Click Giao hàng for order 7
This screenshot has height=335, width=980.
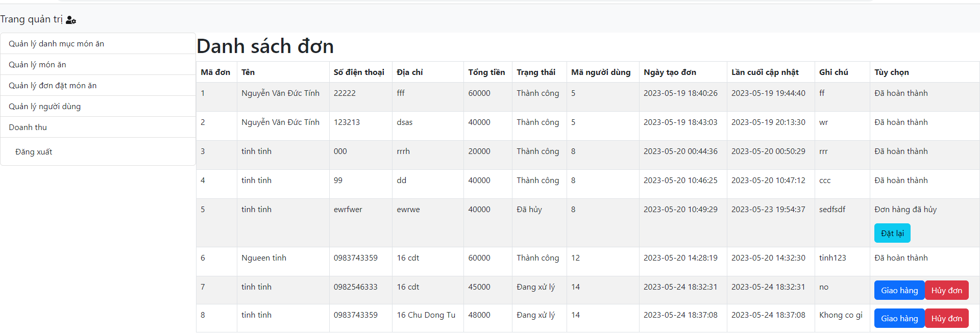[x=899, y=290]
